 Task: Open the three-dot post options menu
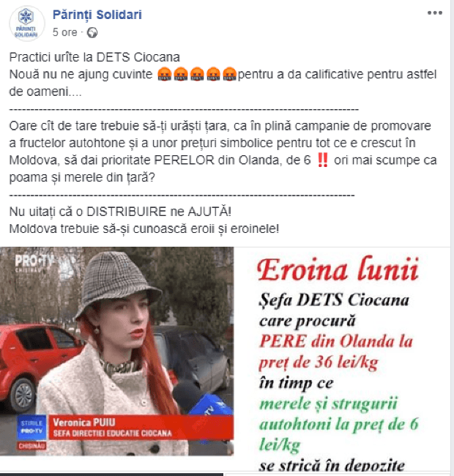click(x=434, y=12)
